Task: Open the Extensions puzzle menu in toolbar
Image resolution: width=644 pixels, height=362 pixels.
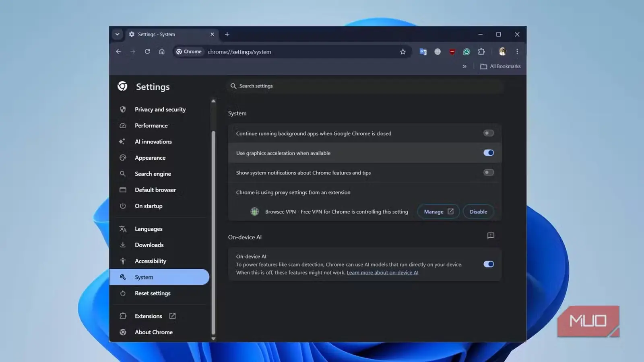Action: tap(481, 51)
